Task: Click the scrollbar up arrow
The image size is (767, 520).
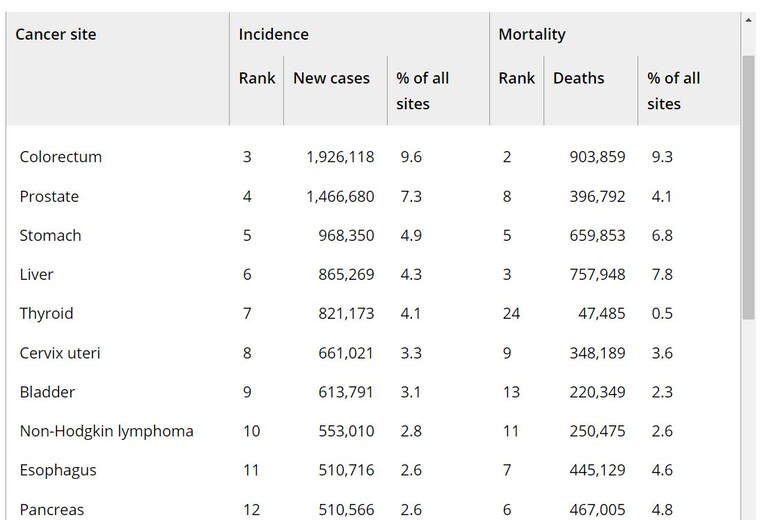Action: (748, 21)
